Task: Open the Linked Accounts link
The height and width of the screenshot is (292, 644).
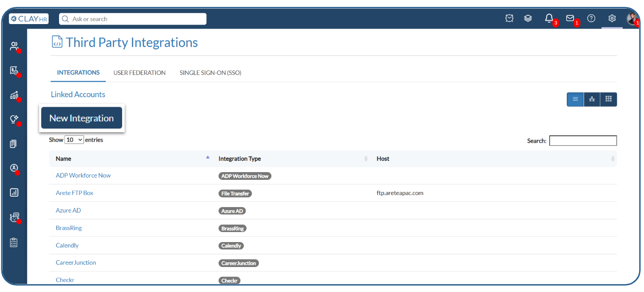Action: 78,94
